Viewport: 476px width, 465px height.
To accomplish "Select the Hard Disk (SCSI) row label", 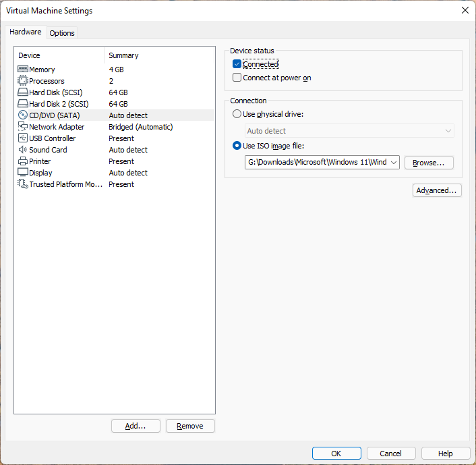I will coord(56,92).
